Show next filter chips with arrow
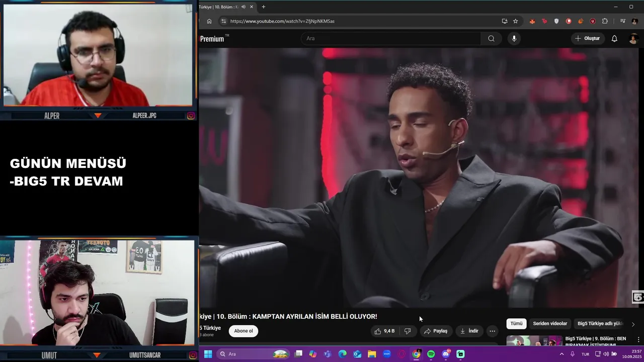The height and width of the screenshot is (362, 644). point(633,324)
